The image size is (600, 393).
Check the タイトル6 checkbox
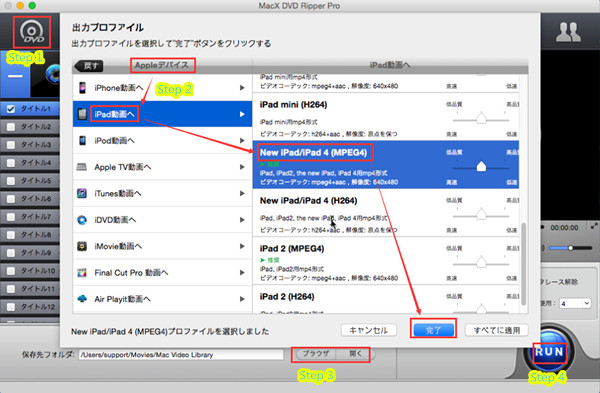11,199
